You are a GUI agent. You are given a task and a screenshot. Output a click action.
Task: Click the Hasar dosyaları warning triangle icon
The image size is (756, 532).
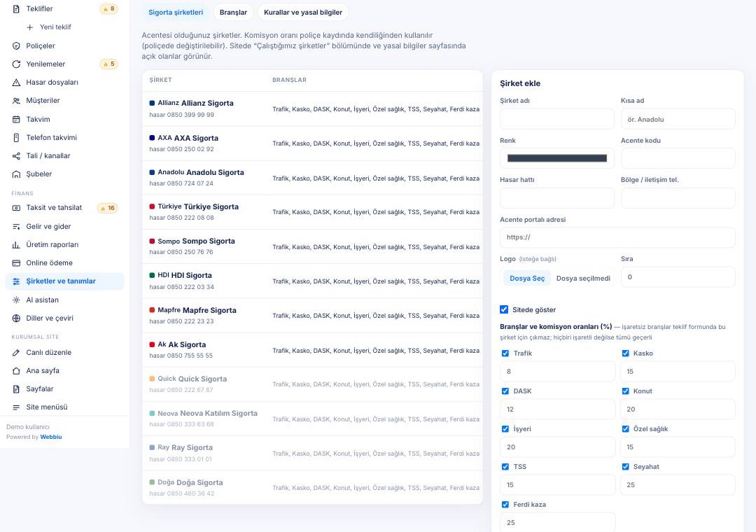[16, 83]
